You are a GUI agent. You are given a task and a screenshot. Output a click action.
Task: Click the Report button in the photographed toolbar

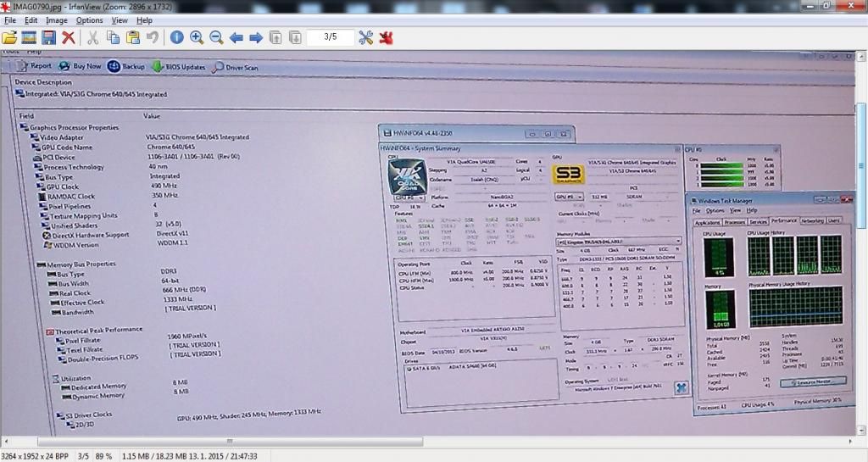point(34,66)
